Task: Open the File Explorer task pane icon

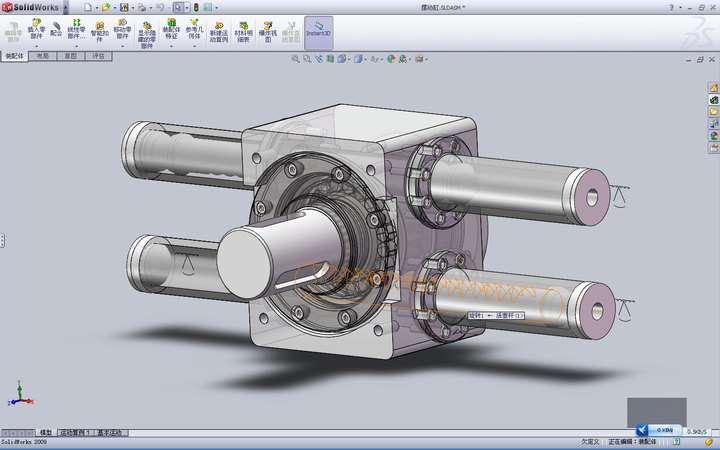Action: coord(714,112)
